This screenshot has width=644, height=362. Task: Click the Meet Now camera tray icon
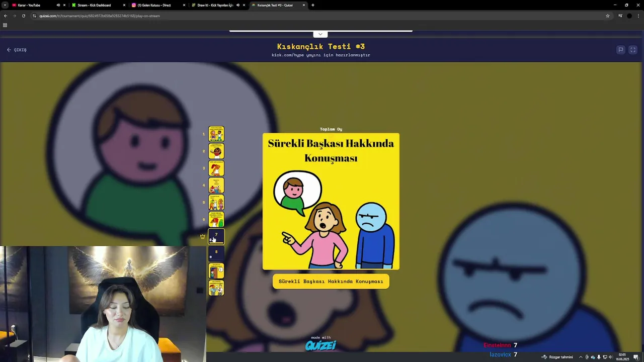pyautogui.click(x=587, y=357)
